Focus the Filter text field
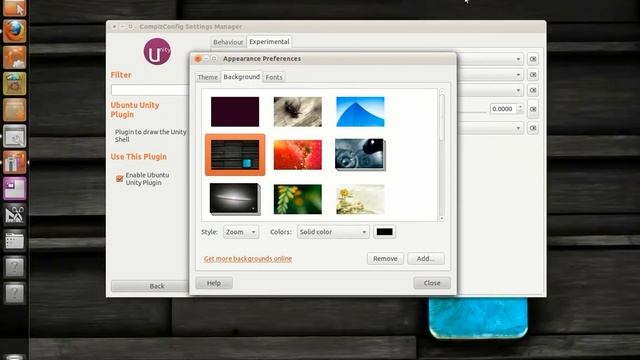Screen dimensions: 640x360 pos(150,90)
